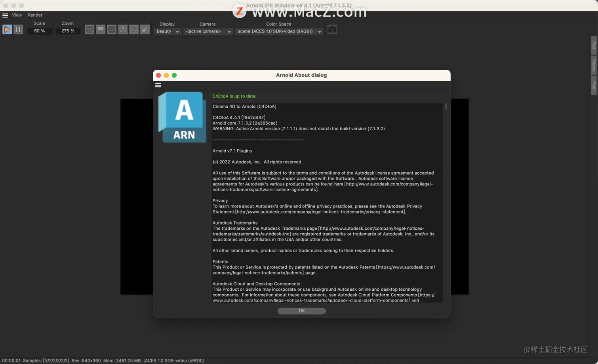This screenshot has height=364, width=598.
Task: Open the Color Space dropdown
Action: click(x=280, y=31)
